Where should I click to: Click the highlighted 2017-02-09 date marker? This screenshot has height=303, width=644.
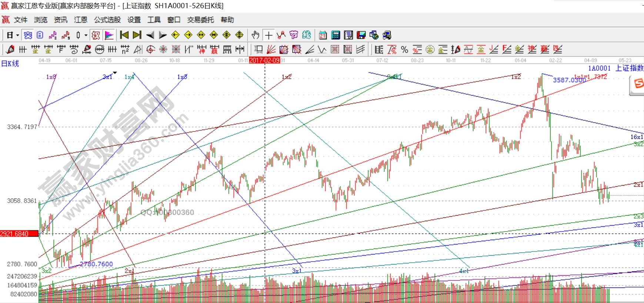point(264,60)
